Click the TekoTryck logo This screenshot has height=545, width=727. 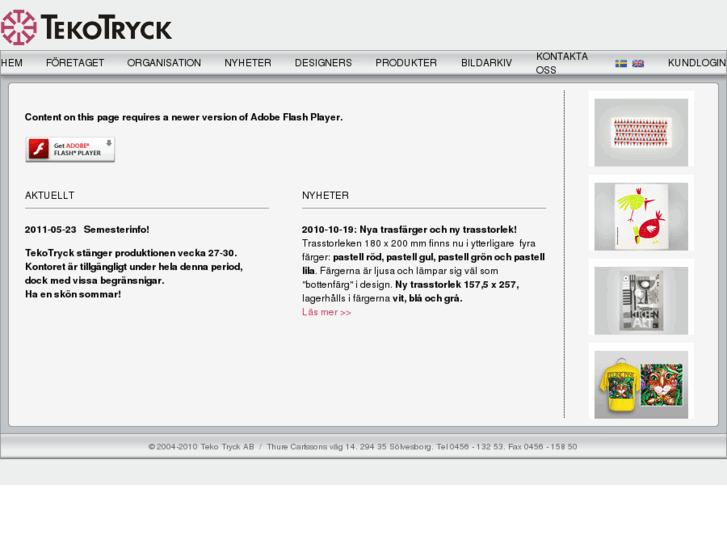coord(86,27)
